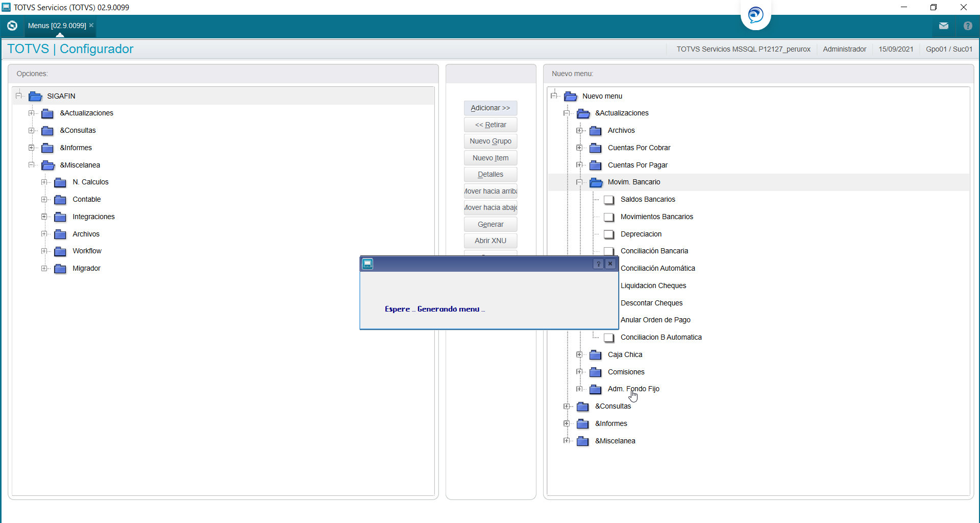Click the Generar button
Viewport: 980px width, 523px height.
491,224
